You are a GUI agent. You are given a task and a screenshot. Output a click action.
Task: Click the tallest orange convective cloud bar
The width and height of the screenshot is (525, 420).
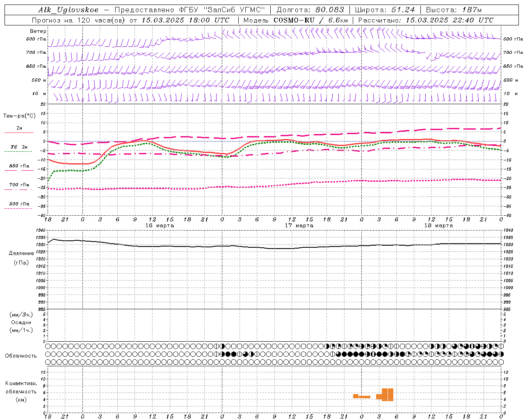tap(388, 395)
